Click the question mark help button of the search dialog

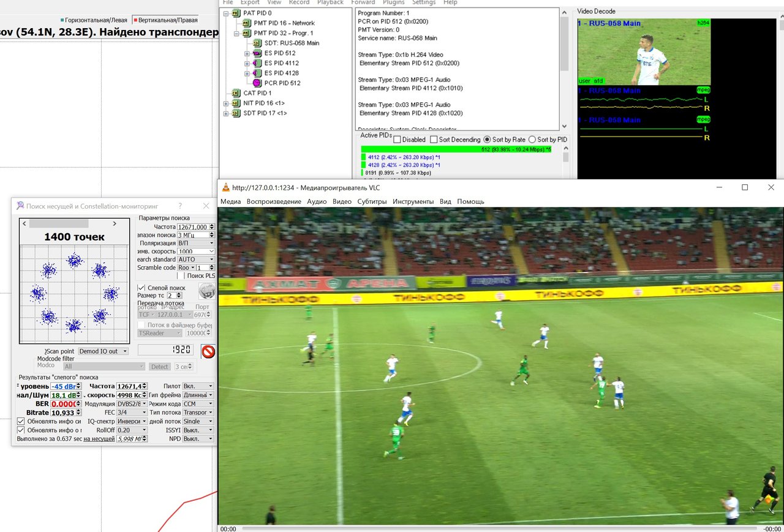pyautogui.click(x=180, y=206)
